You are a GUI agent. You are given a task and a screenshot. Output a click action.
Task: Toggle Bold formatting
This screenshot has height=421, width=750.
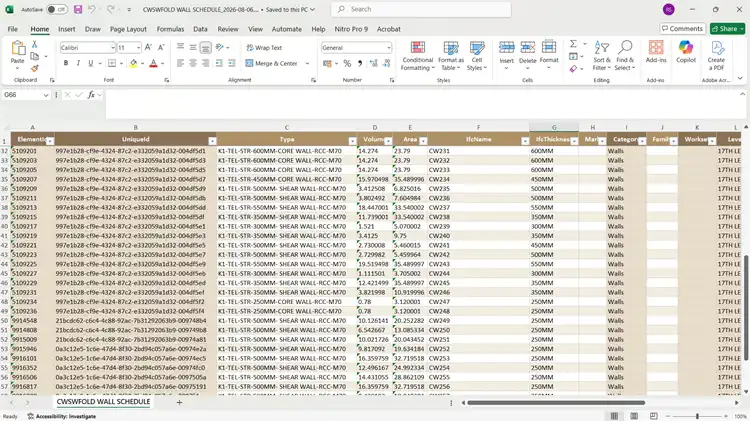point(66,63)
